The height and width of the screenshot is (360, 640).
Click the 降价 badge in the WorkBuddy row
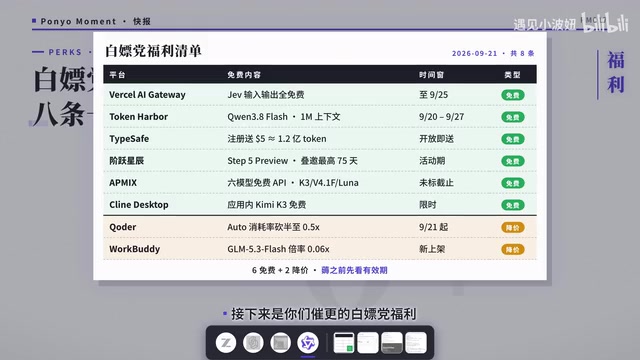(x=513, y=249)
